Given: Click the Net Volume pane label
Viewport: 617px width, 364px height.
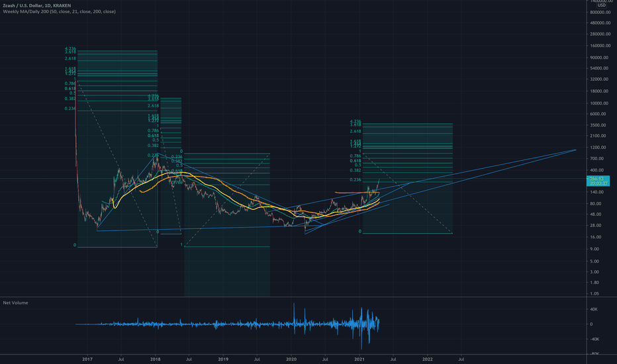Looking at the screenshot, I should point(15,302).
